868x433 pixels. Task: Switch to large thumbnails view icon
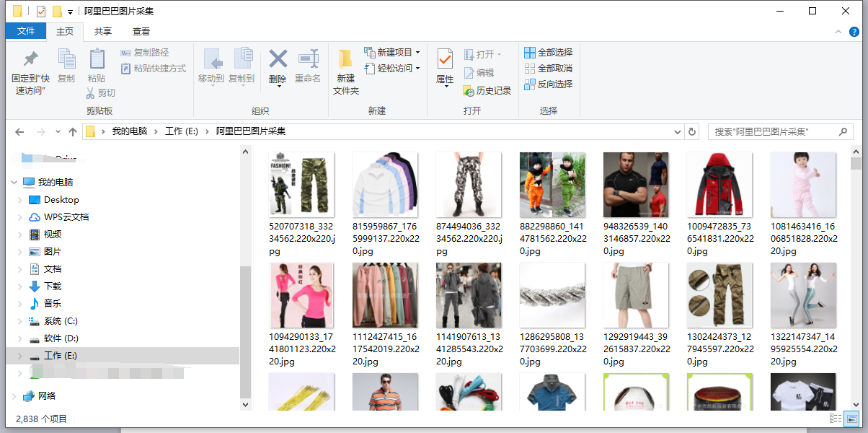[x=851, y=419]
